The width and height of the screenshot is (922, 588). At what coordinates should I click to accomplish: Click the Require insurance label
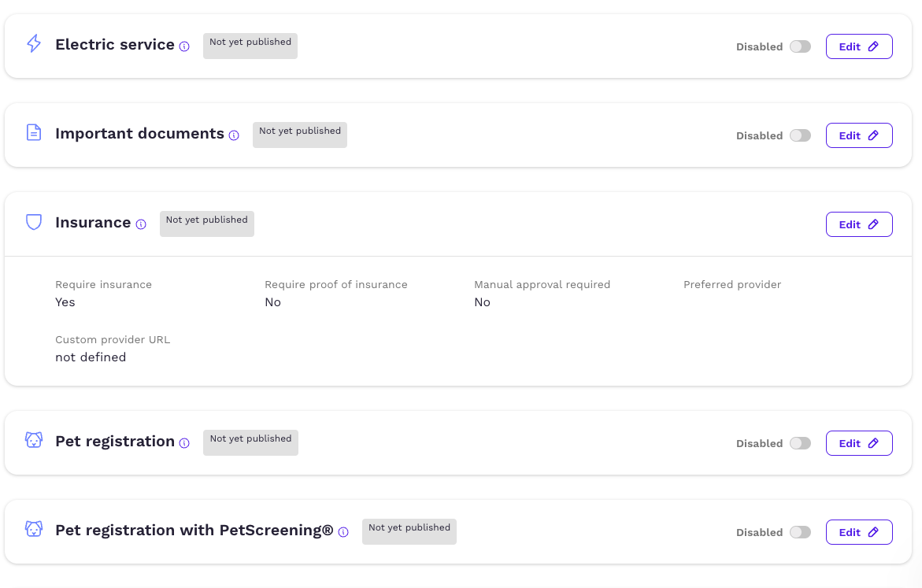pyautogui.click(x=103, y=285)
